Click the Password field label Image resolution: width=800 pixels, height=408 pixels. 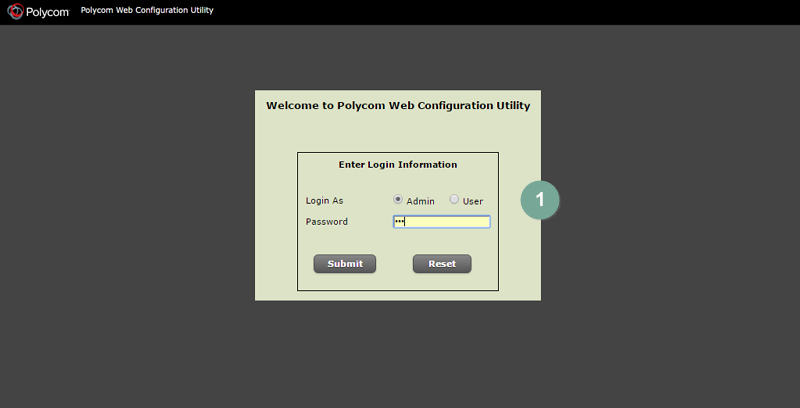pyautogui.click(x=327, y=222)
